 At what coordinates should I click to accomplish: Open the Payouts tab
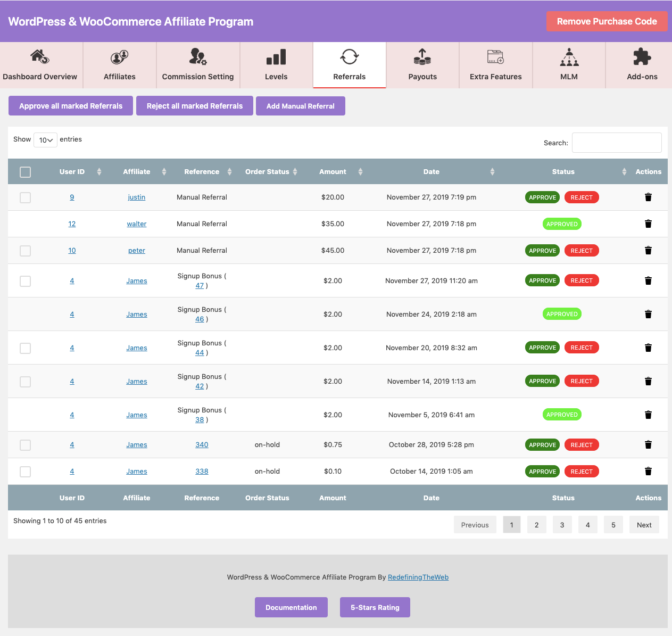(x=422, y=65)
